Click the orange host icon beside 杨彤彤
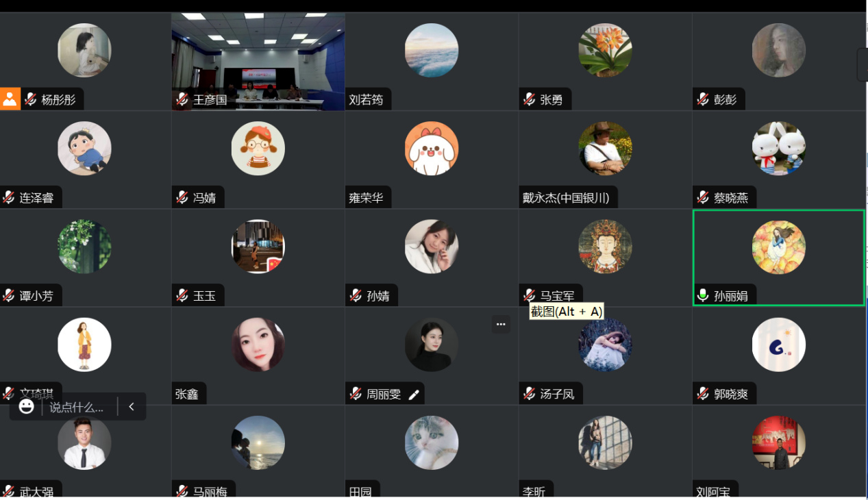This screenshot has width=868, height=500. click(x=10, y=99)
